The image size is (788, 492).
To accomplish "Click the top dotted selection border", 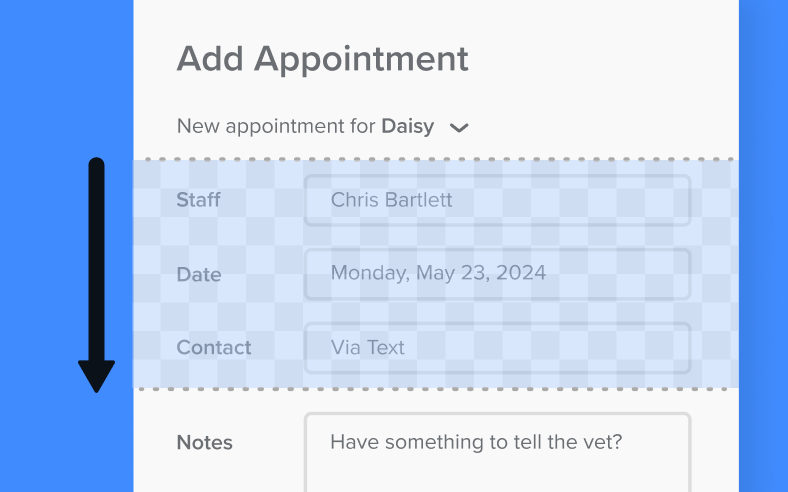I will [x=436, y=159].
